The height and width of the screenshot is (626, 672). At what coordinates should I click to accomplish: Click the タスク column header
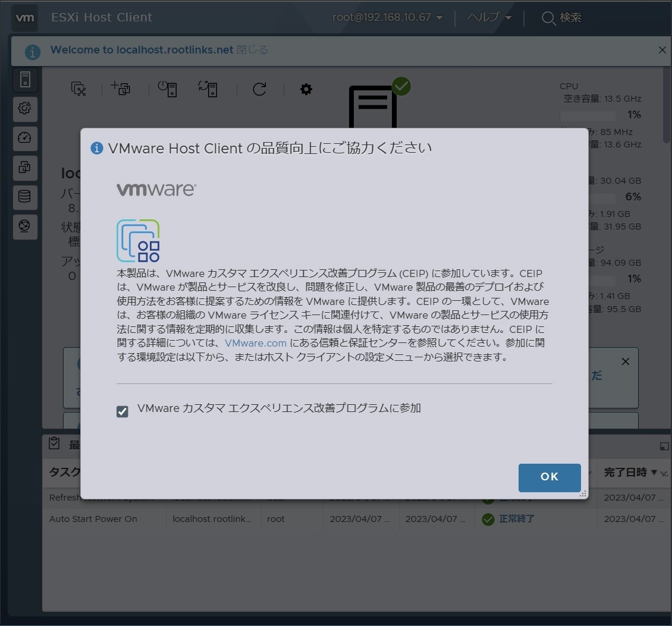point(64,472)
